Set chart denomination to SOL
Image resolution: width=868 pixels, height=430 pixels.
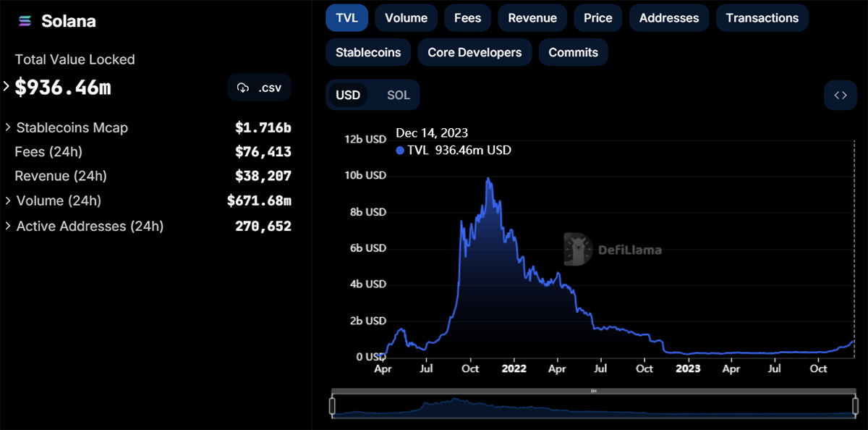398,95
